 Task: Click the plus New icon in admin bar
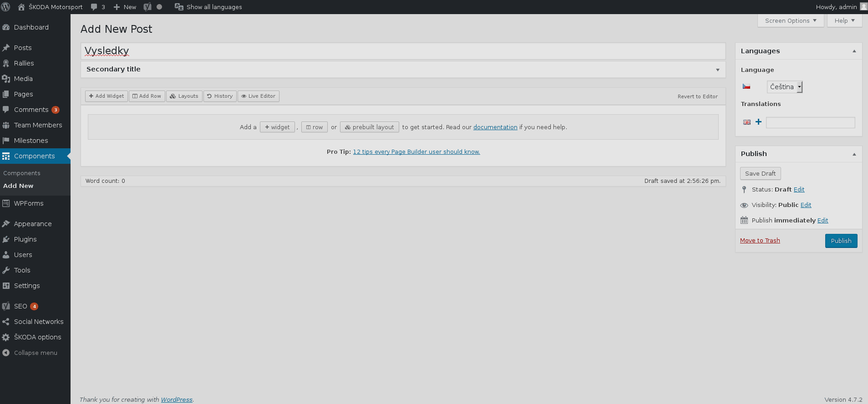coord(117,7)
